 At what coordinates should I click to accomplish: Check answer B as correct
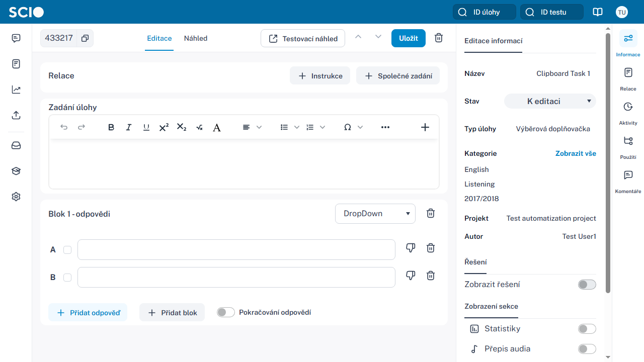(67, 278)
